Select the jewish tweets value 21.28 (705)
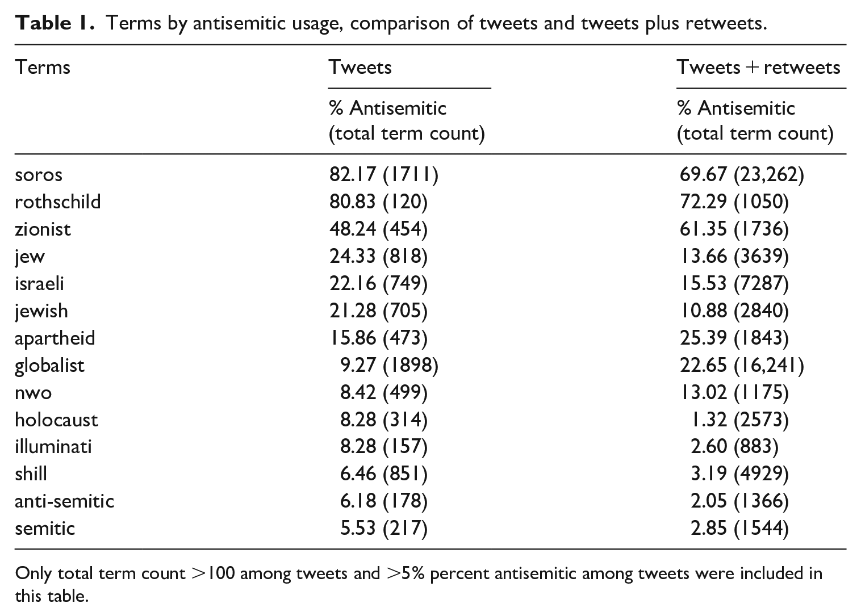The height and width of the screenshot is (616, 861). coord(378,311)
